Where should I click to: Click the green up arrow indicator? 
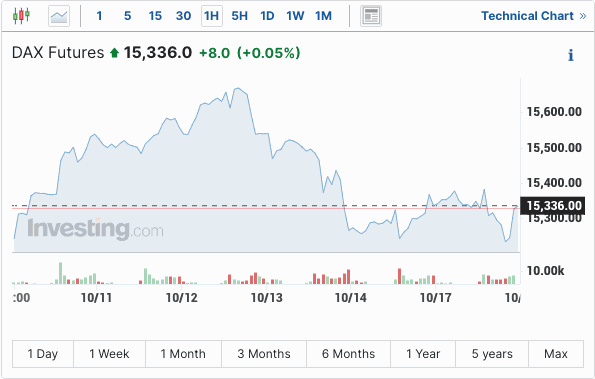pyautogui.click(x=114, y=53)
